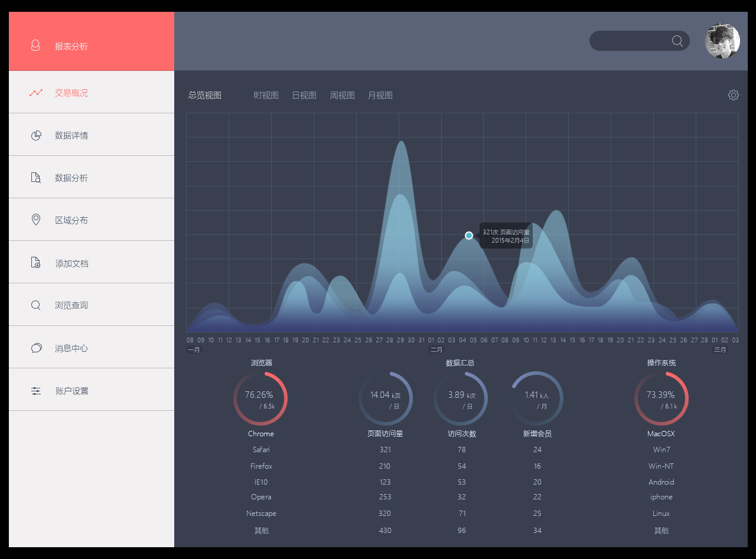Open chart settings gear icon
756x559 pixels.
pos(734,95)
